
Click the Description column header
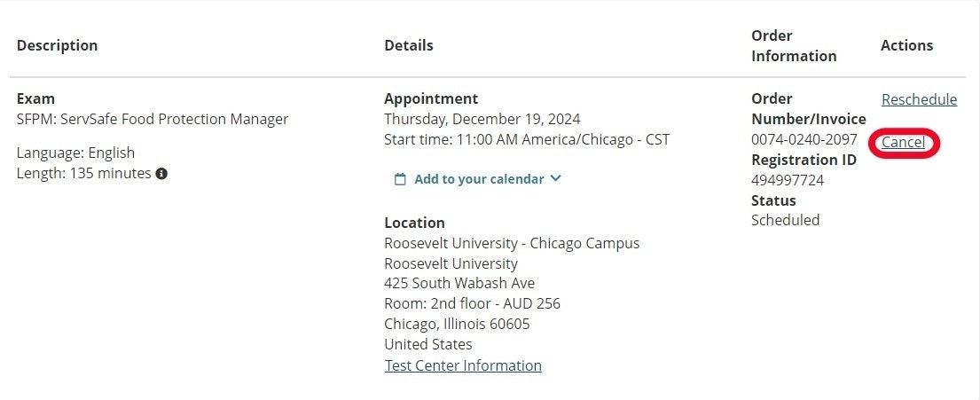(58, 45)
